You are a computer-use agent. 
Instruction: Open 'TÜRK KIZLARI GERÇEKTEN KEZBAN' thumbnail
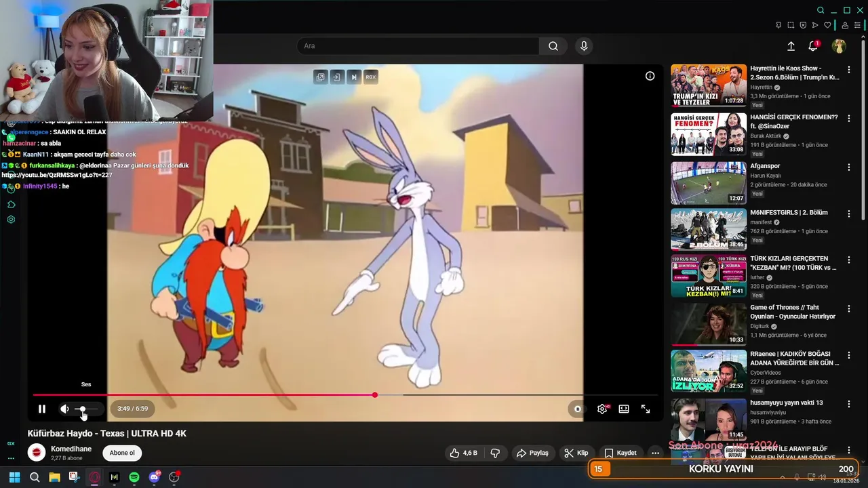point(709,276)
